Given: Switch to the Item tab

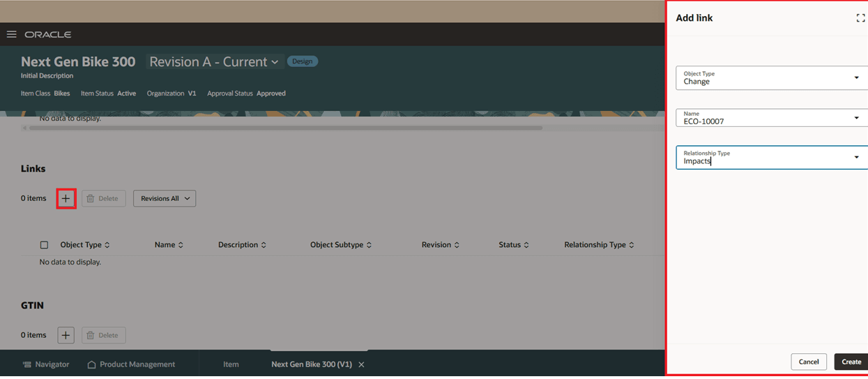Looking at the screenshot, I should tap(231, 364).
